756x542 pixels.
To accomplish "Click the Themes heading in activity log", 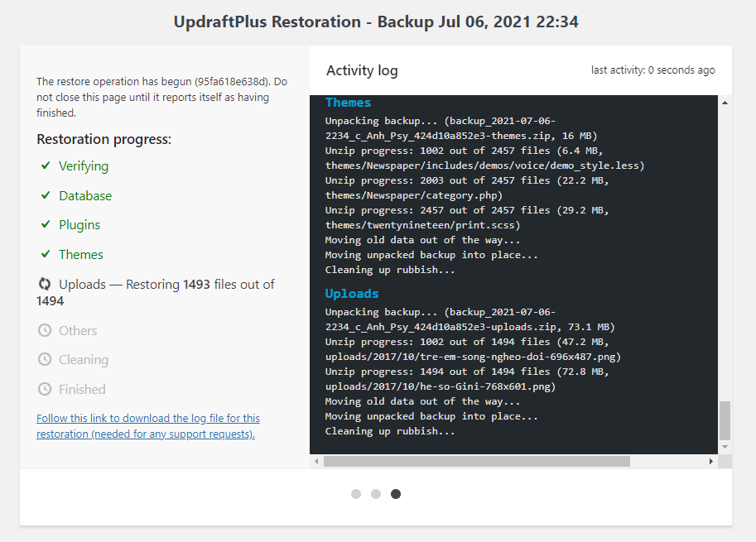I will click(x=348, y=103).
